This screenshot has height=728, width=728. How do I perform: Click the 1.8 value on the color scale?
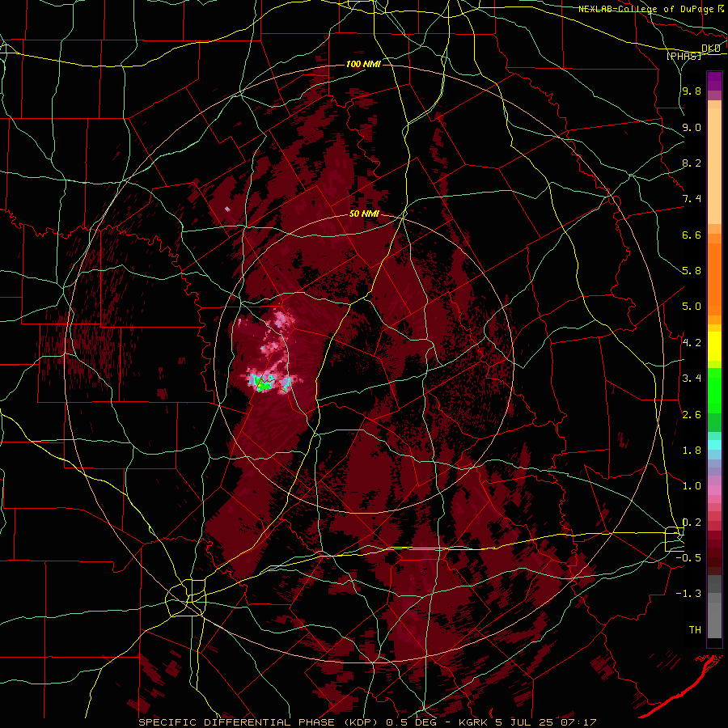[692, 450]
